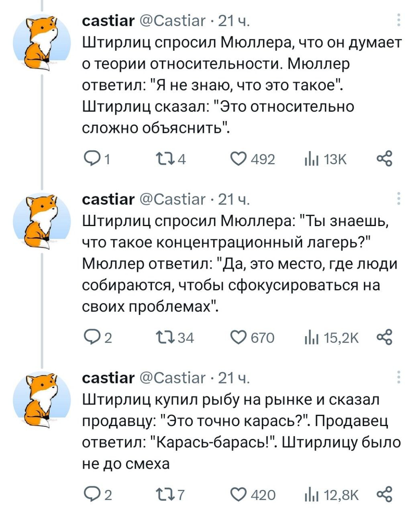The height and width of the screenshot is (514, 420).
Task: Reply to the theory of relativity tweet
Action: 91,159
